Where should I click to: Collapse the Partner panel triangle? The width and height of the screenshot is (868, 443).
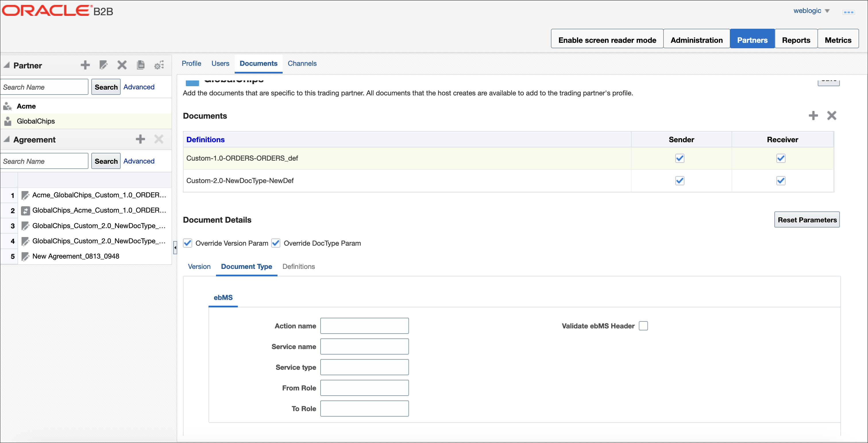point(6,65)
